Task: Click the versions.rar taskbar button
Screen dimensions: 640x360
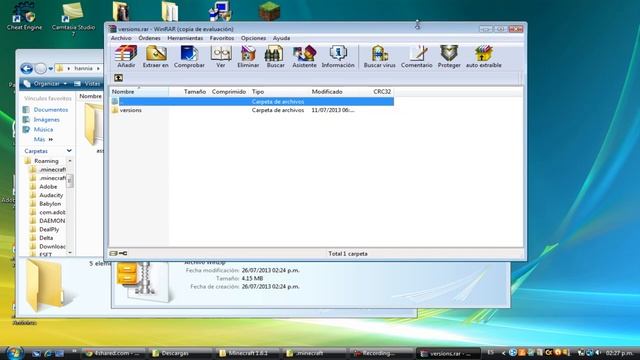Action: coord(448,353)
